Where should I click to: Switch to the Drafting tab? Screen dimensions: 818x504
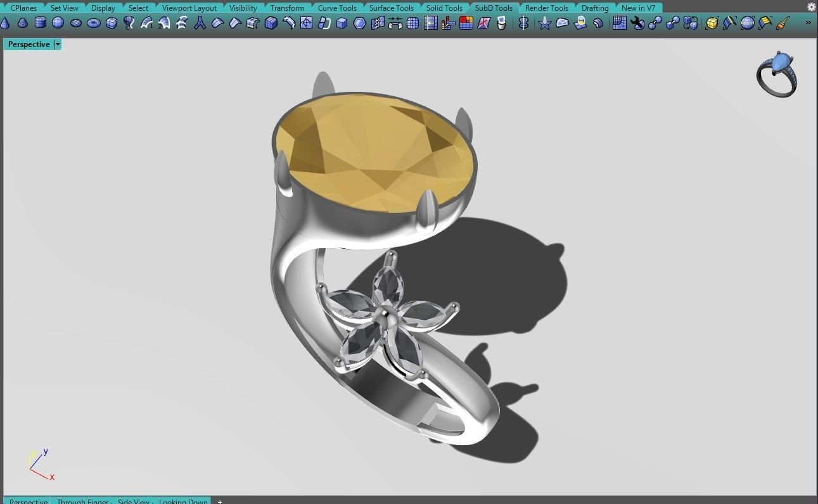(594, 8)
